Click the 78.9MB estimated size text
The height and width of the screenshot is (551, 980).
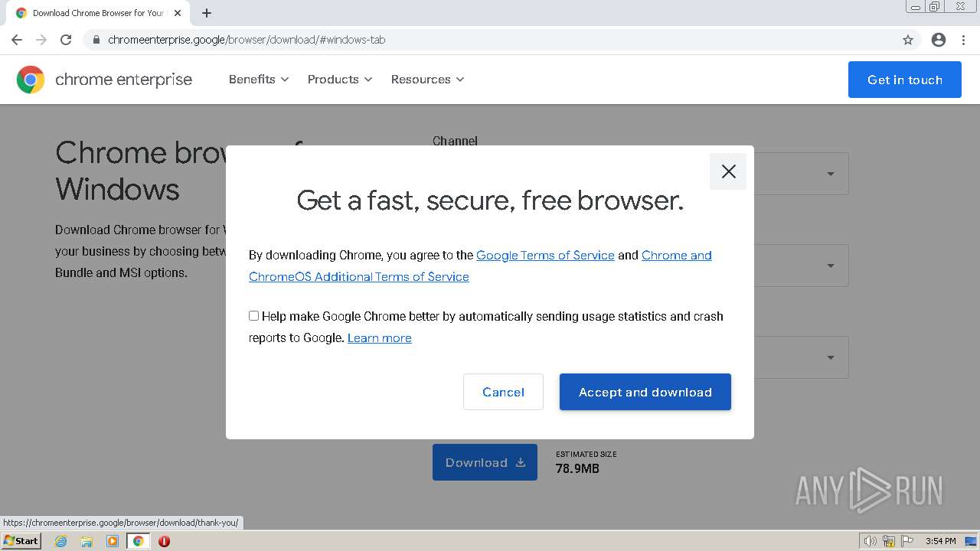pyautogui.click(x=577, y=468)
